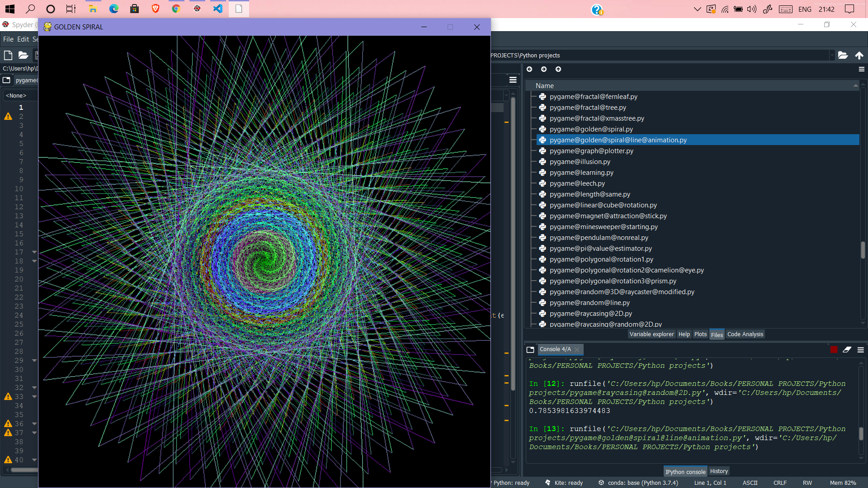Screen dimensions: 868x488
Task: Open Google Chrome from the taskbar
Action: click(x=176, y=9)
